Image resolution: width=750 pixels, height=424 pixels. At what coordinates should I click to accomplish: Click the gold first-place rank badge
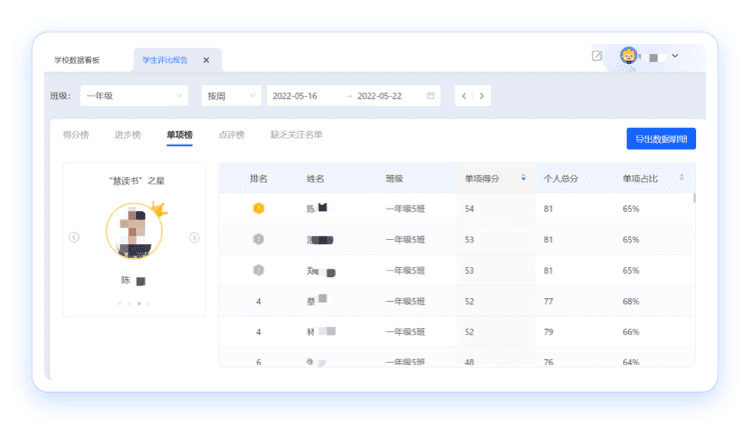tap(258, 208)
